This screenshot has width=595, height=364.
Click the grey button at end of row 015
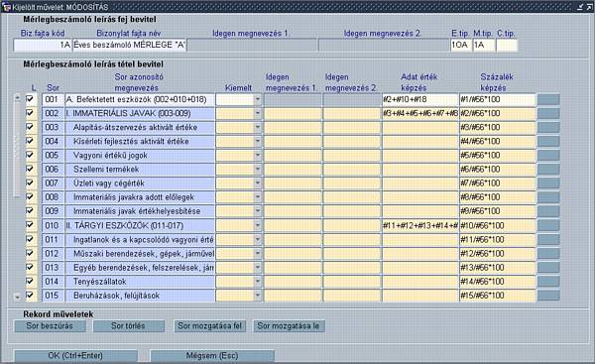[548, 296]
